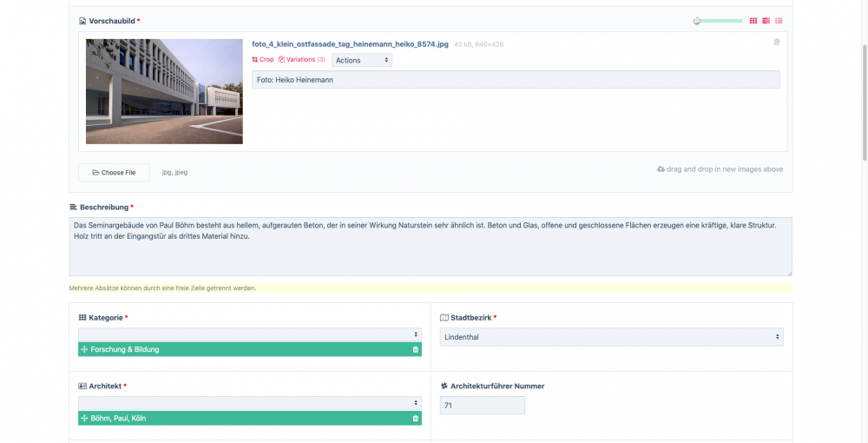Click the Choose File button

[x=114, y=173]
